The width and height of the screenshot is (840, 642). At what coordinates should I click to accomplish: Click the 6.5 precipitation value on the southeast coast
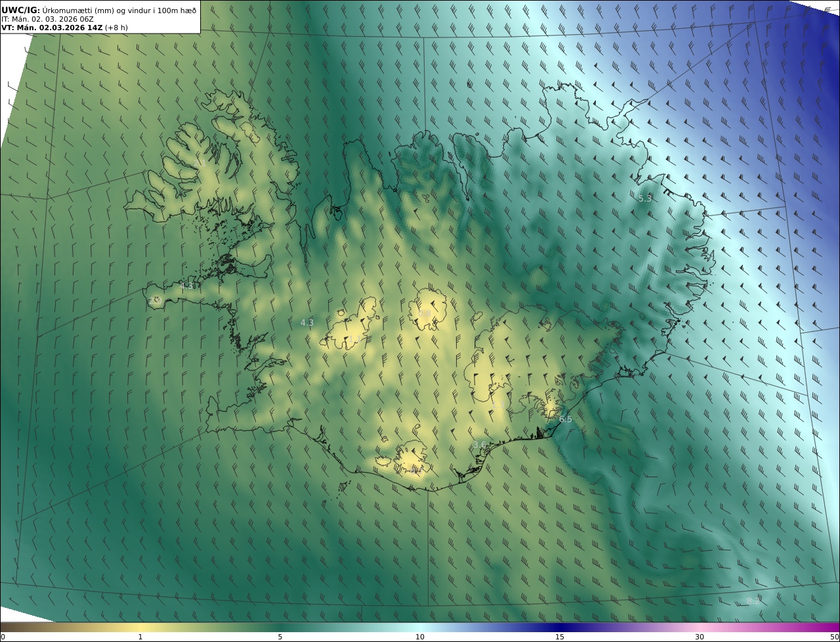coord(565,419)
